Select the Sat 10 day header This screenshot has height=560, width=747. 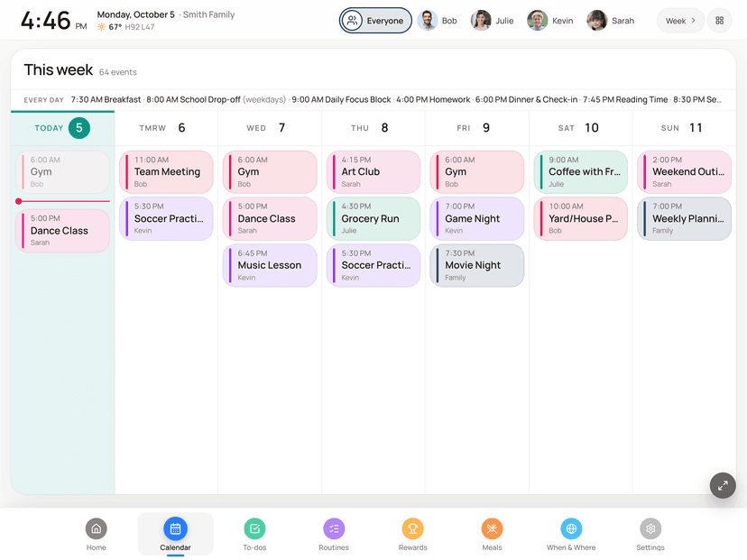pos(581,128)
